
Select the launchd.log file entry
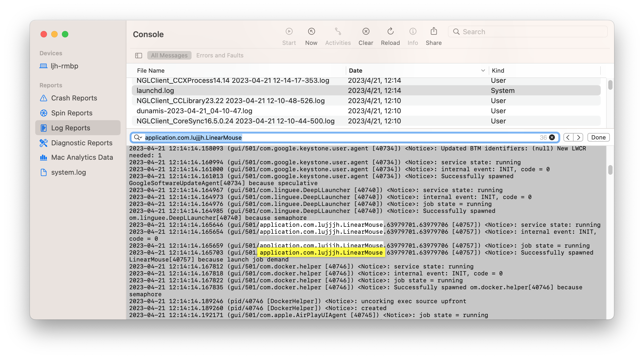[155, 90]
